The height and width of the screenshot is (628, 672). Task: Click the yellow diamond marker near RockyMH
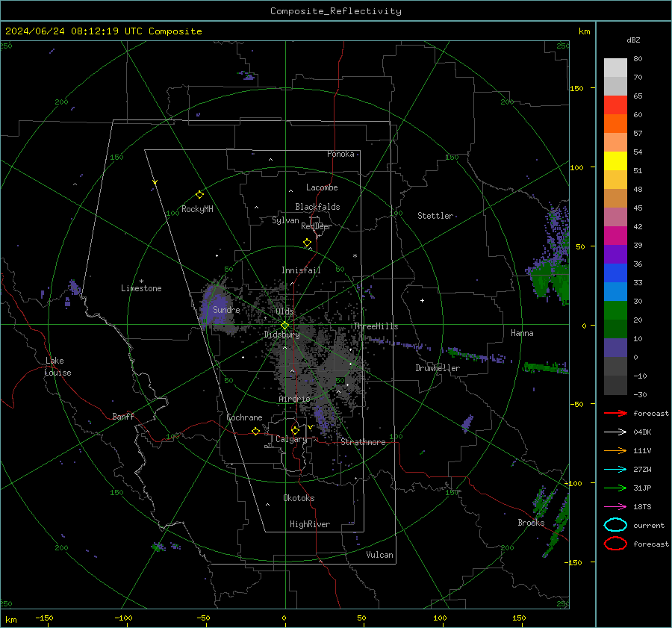(199, 195)
